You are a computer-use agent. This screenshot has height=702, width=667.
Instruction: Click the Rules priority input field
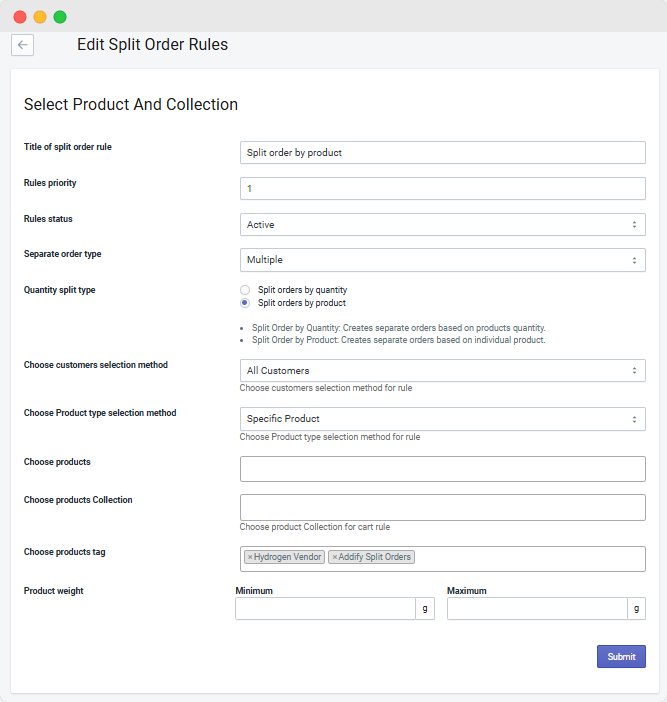[442, 189]
